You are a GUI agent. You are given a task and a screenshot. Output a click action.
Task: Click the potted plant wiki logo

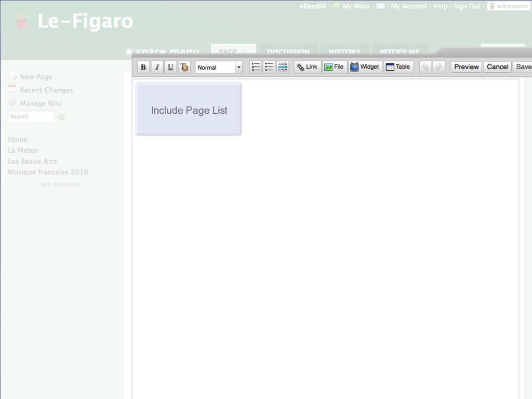click(x=22, y=20)
